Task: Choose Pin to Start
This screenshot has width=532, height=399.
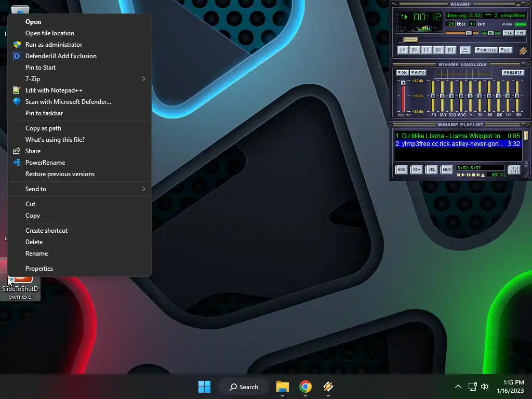Action: click(79, 68)
